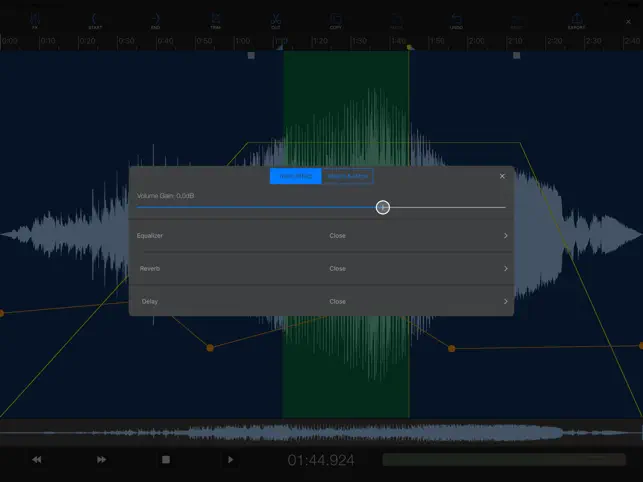Click the Volume Gain slider handle

[383, 207]
